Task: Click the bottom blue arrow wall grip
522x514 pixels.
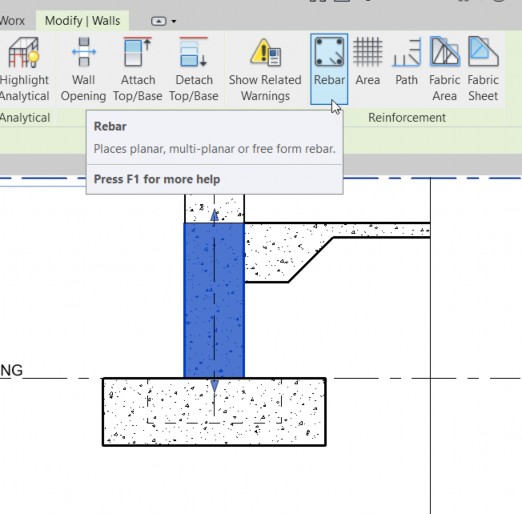Action: [214, 386]
